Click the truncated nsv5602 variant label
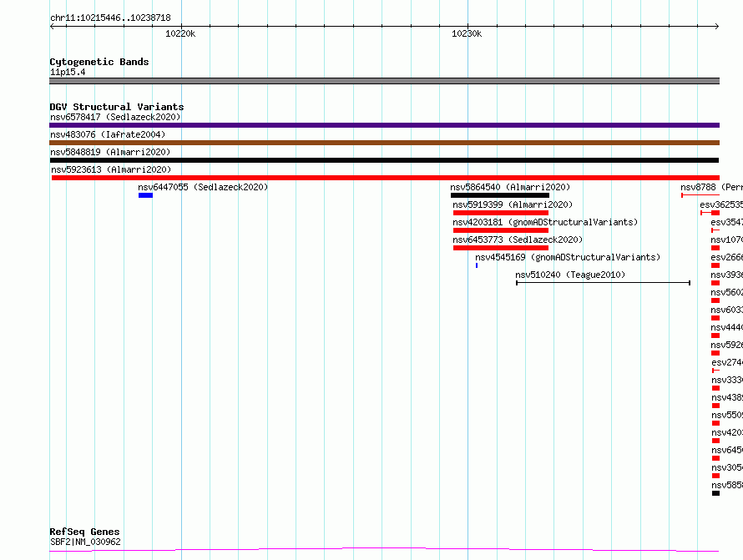743x560 pixels. (x=726, y=292)
